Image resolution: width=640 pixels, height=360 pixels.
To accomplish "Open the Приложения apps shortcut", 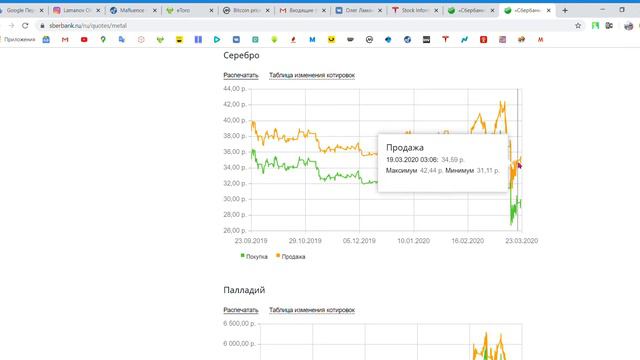I will 18,40.
